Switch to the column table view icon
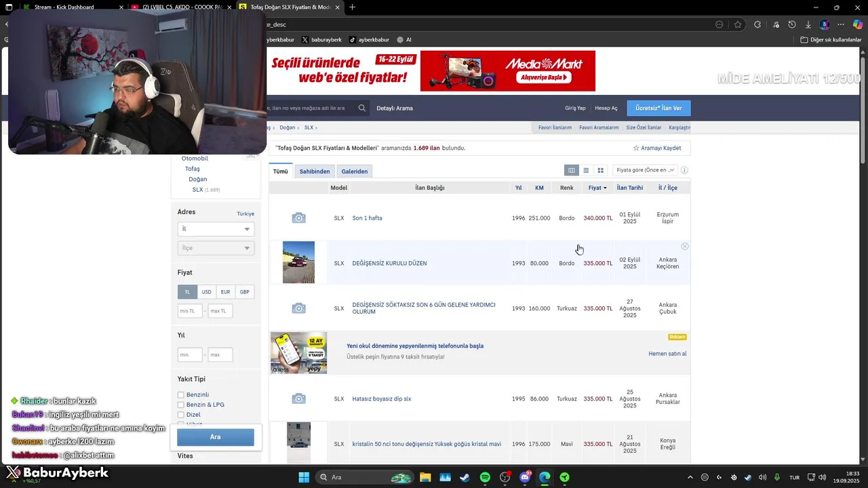868x488 pixels. [x=572, y=171]
